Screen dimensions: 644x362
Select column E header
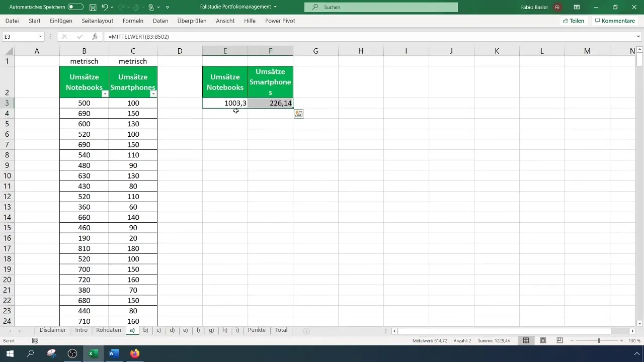pos(225,51)
